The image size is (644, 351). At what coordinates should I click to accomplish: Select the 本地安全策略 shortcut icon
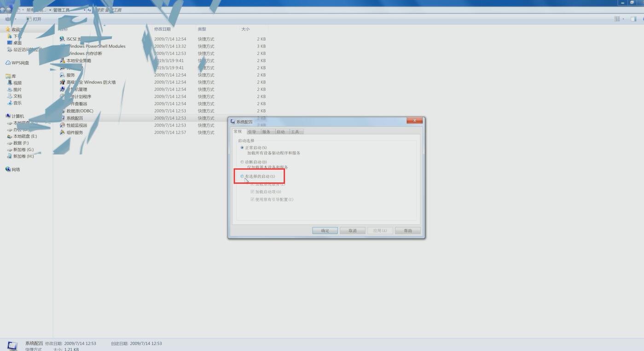tap(63, 61)
